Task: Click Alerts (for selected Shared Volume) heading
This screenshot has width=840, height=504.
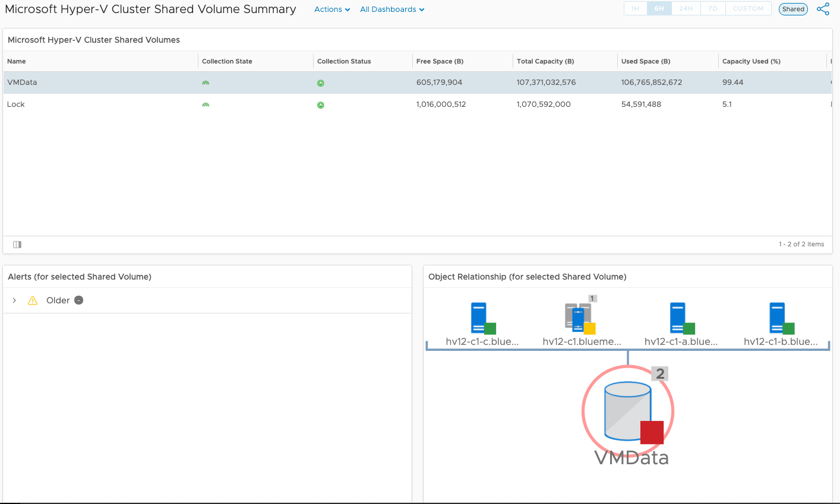Action: [80, 277]
